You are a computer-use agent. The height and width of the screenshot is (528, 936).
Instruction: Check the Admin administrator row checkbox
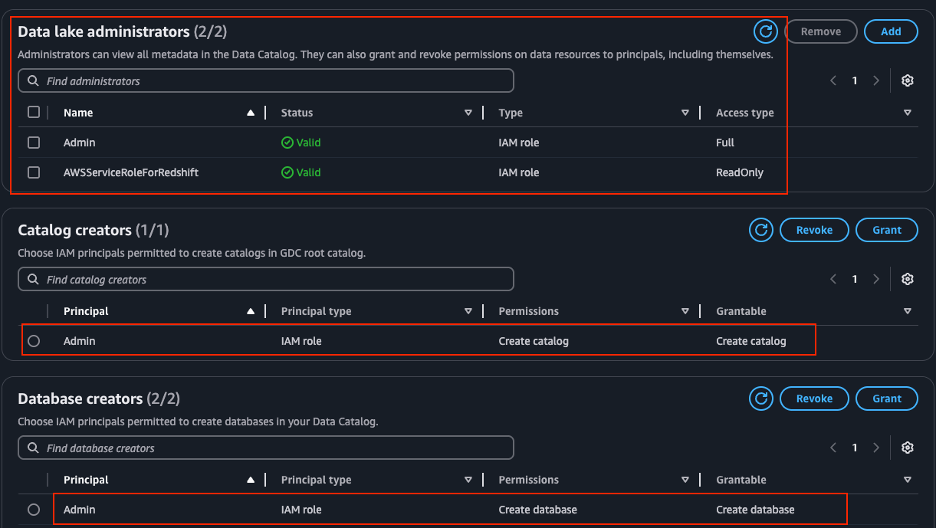point(34,143)
